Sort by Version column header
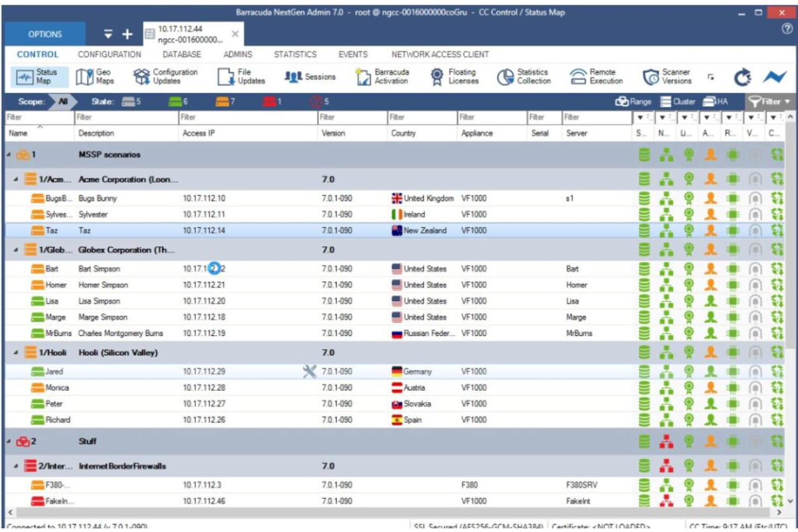The width and height of the screenshot is (798, 532). [x=333, y=133]
